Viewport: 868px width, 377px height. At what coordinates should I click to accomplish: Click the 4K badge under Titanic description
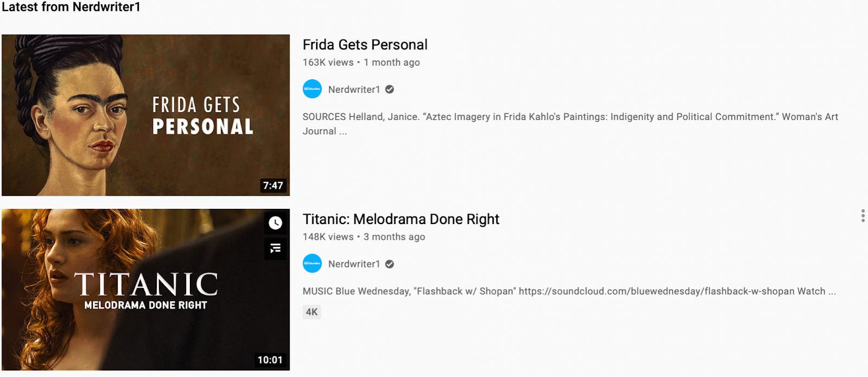pyautogui.click(x=312, y=312)
